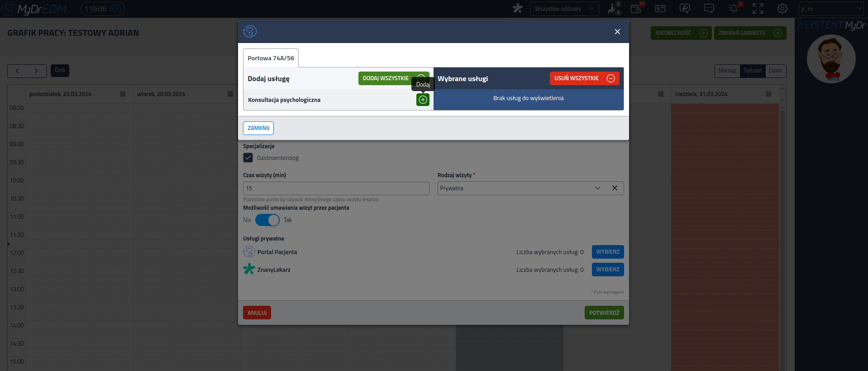
Task: Click the Portal Pacjenta logo icon
Action: [x=249, y=252]
